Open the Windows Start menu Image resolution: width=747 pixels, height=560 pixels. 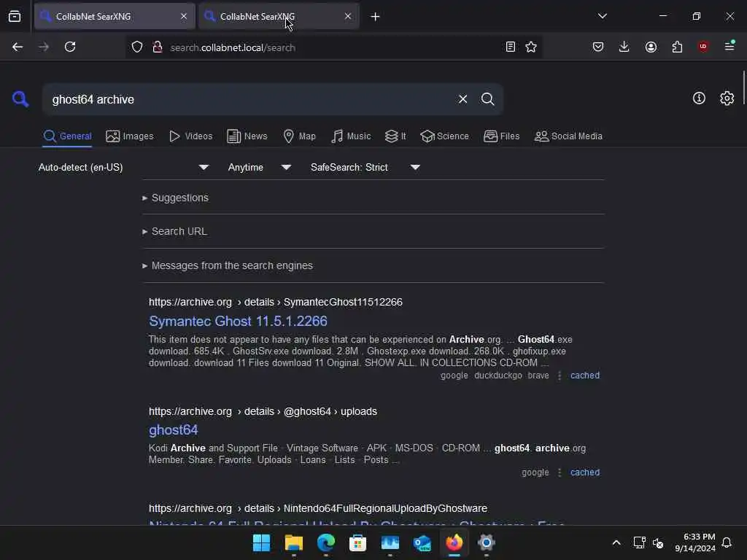click(261, 542)
